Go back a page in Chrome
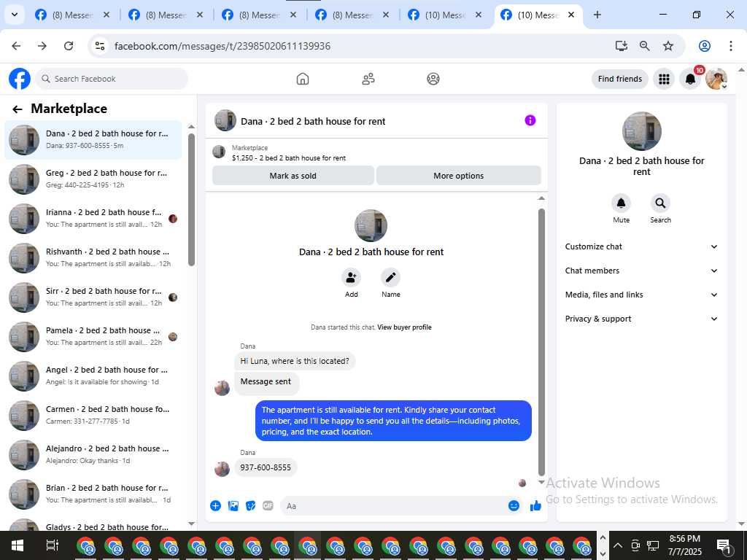Viewport: 747px width, 560px height. [16, 46]
